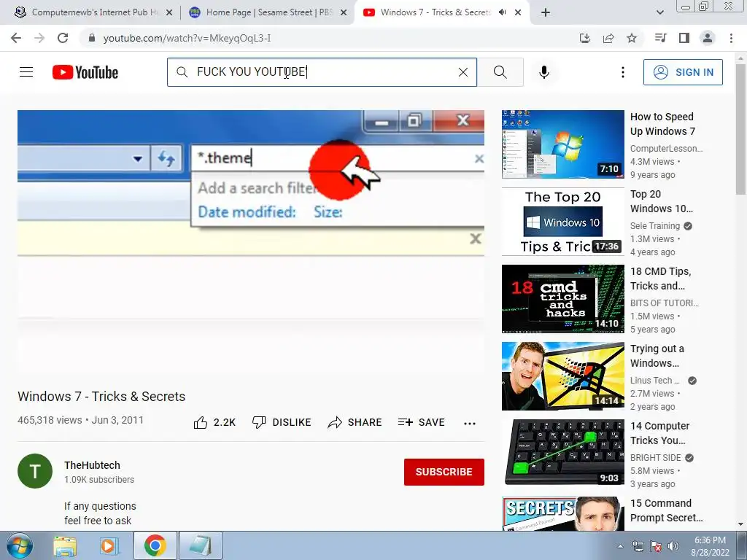Toggle Chrome side panel icon
This screenshot has height=560, width=747.
click(x=684, y=38)
